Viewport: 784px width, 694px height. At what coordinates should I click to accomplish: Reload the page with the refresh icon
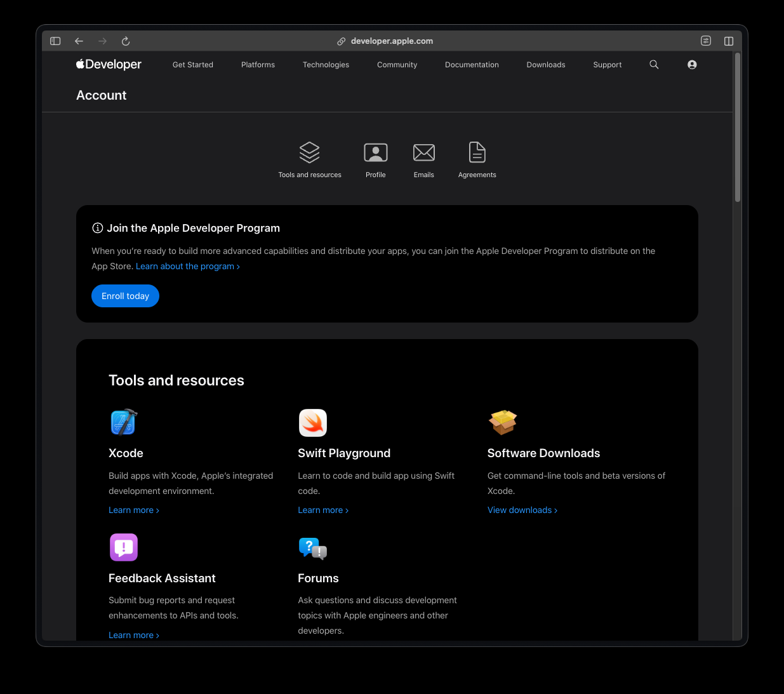point(126,41)
